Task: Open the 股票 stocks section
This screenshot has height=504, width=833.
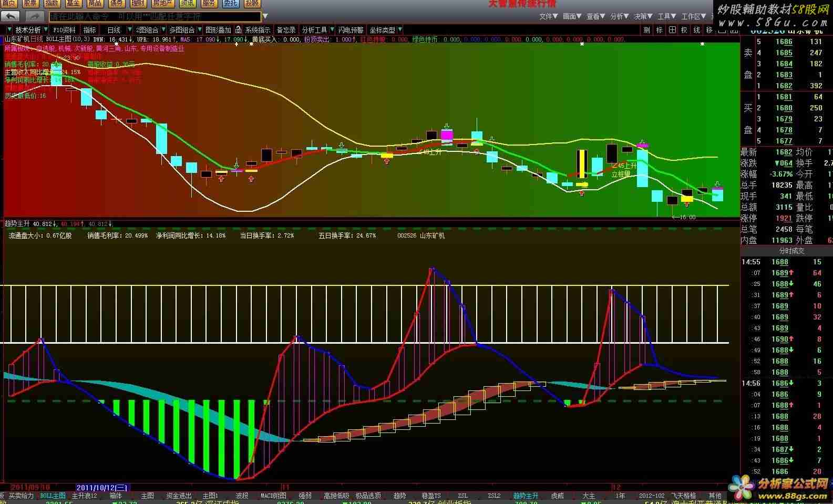Action: coord(30,3)
